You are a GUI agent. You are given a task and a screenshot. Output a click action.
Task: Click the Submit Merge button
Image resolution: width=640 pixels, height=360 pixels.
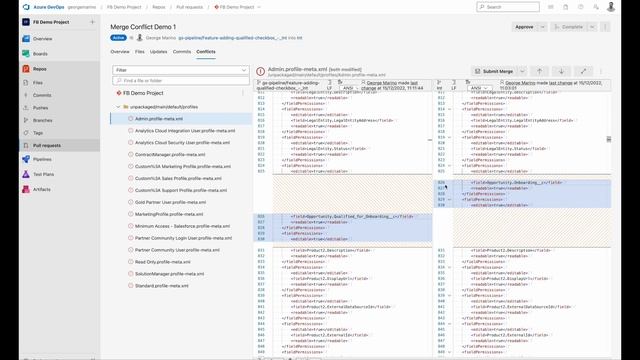click(x=494, y=71)
